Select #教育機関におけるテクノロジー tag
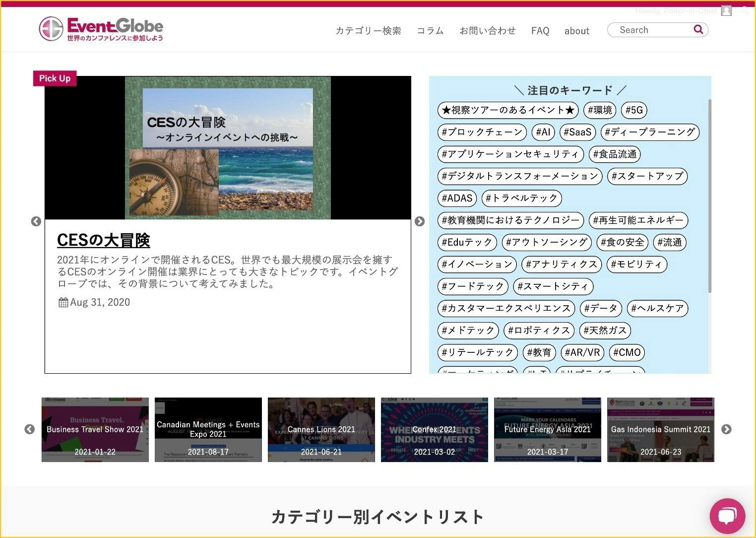Viewport: 756px width, 538px height. pyautogui.click(x=510, y=220)
